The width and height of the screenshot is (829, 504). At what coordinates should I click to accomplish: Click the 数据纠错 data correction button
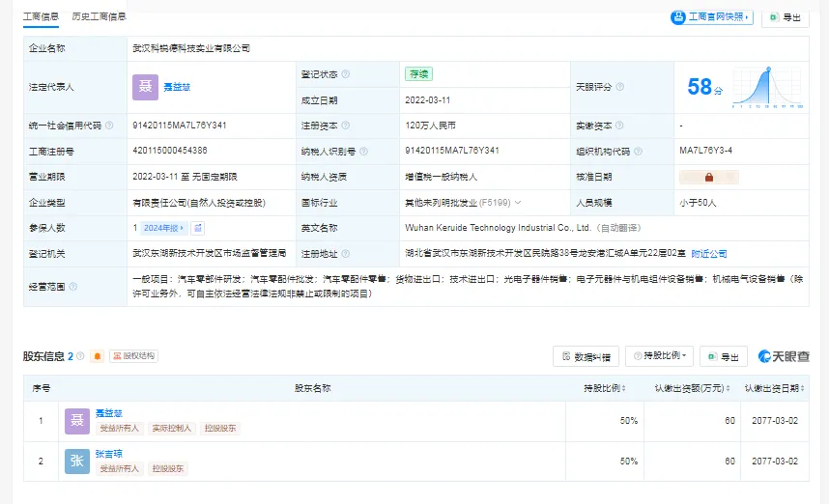[x=586, y=356]
